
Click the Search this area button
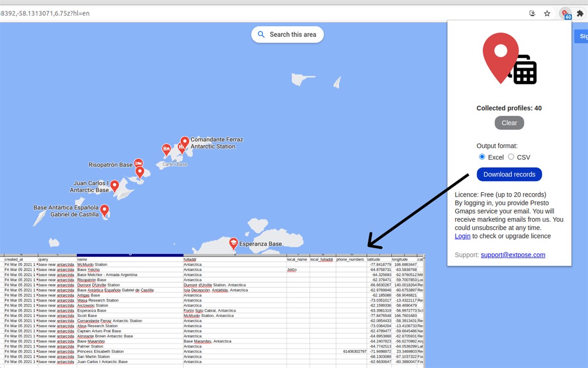[x=287, y=34]
